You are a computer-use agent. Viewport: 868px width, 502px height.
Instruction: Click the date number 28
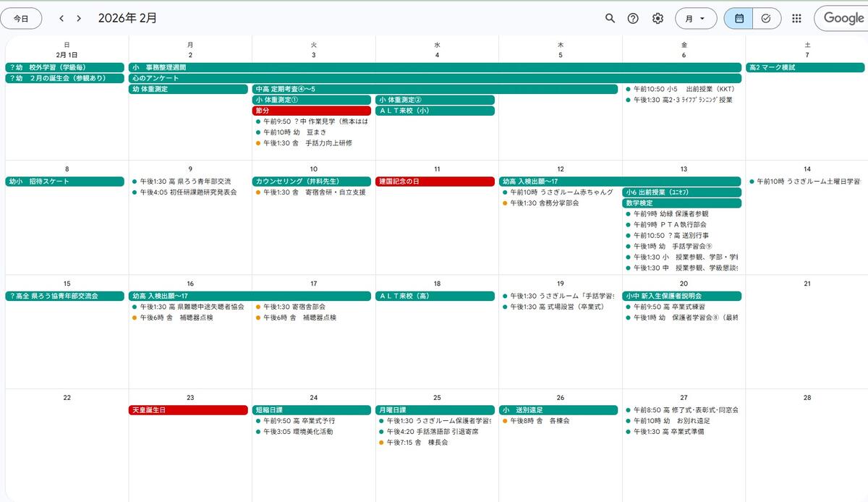[807, 397]
